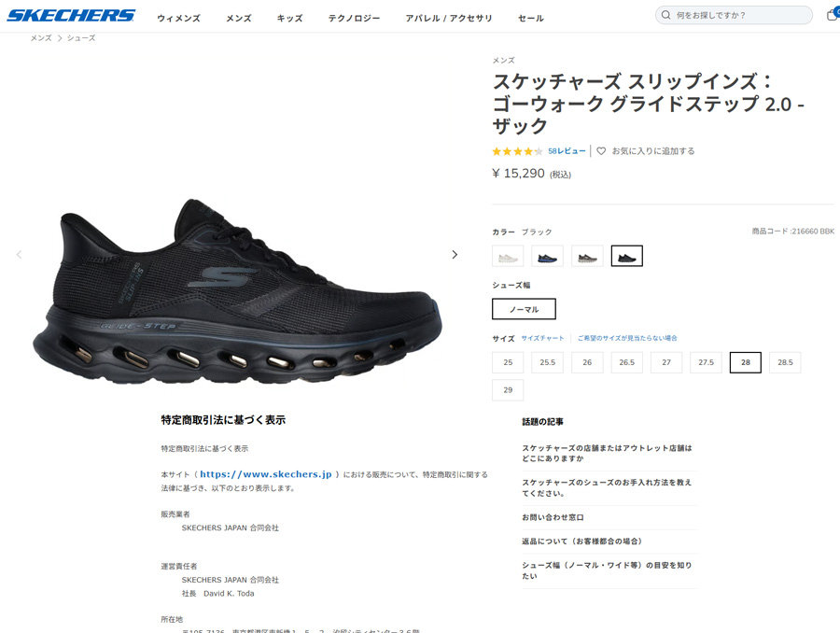Click the Skechers logo
This screenshot has width=840, height=633.
(x=71, y=16)
